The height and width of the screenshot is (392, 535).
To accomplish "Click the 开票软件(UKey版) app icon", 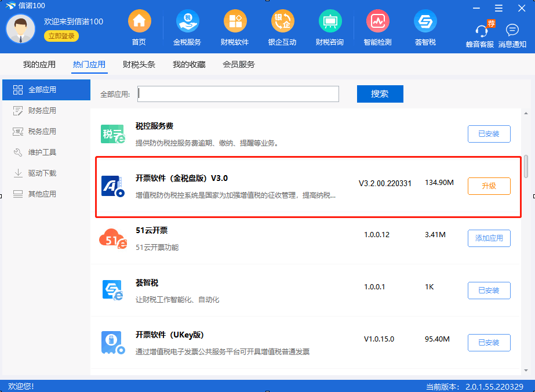I will click(x=113, y=343).
